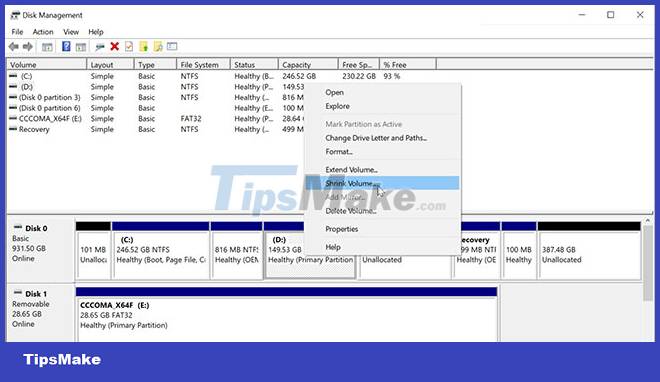
Task: Open the File menu
Action: point(17,32)
